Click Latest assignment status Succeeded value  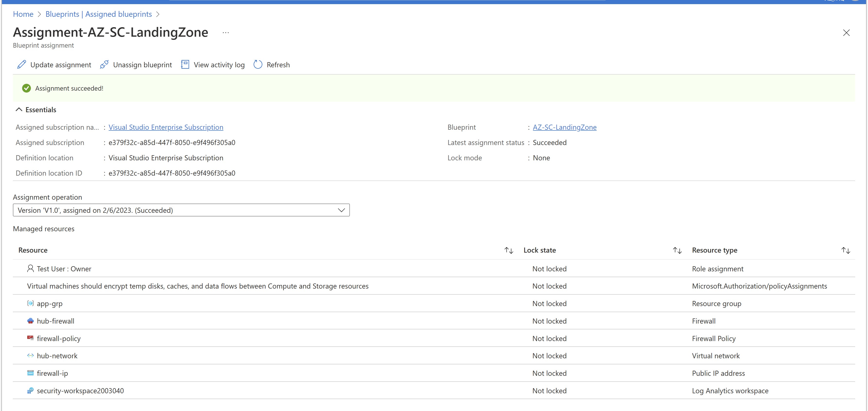pos(549,142)
